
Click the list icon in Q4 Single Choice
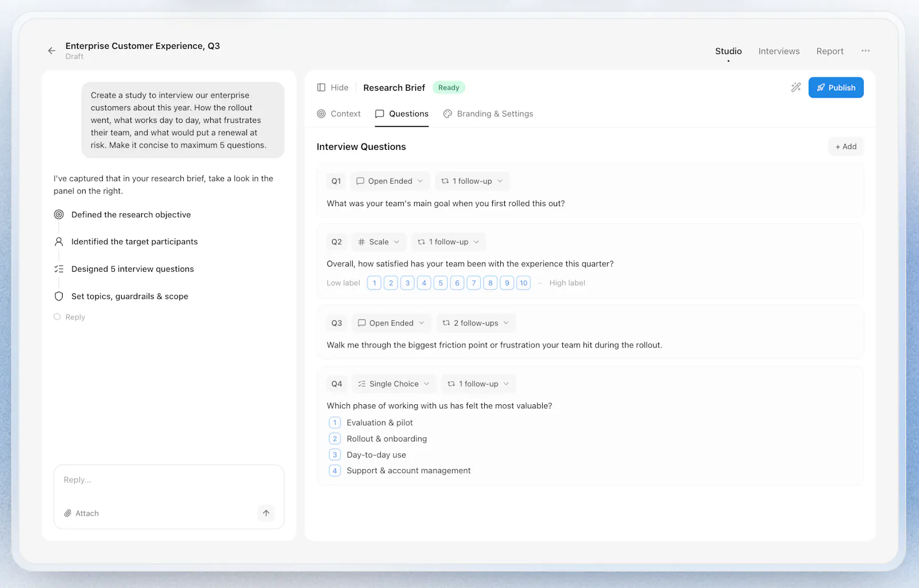pos(362,384)
